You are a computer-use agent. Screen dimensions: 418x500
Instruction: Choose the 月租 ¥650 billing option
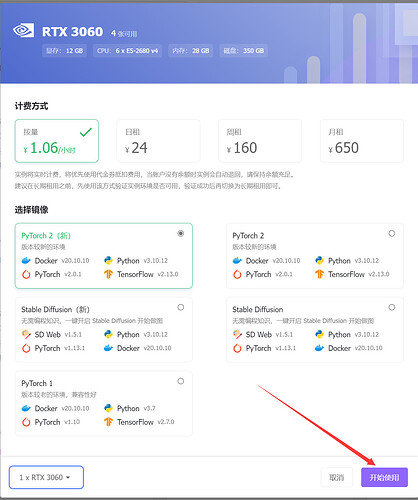click(x=362, y=141)
